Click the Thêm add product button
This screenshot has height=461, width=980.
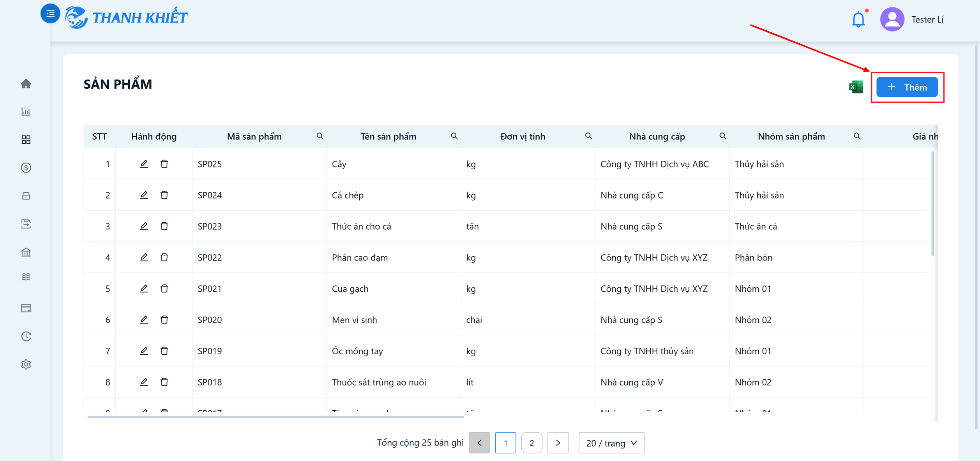point(907,87)
